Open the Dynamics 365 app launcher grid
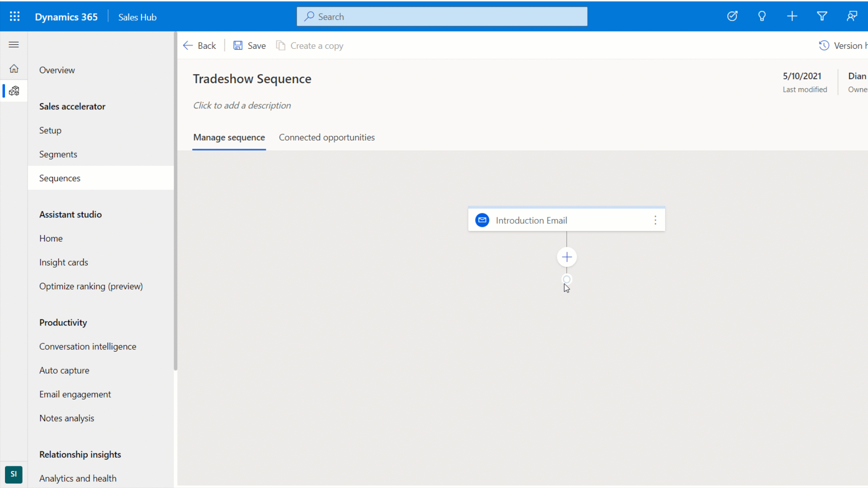This screenshot has height=488, width=868. 14,17
